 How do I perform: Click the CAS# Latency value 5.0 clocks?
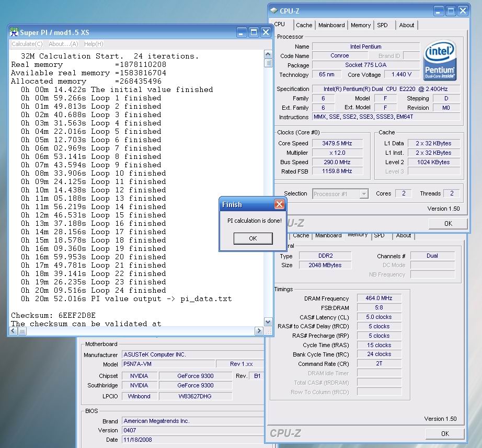379,317
